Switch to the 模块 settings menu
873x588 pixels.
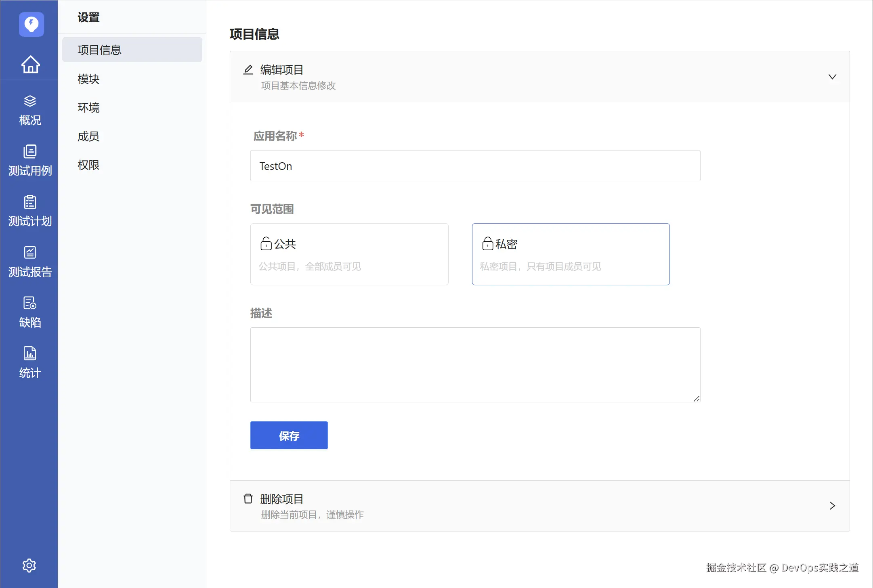pyautogui.click(x=88, y=79)
